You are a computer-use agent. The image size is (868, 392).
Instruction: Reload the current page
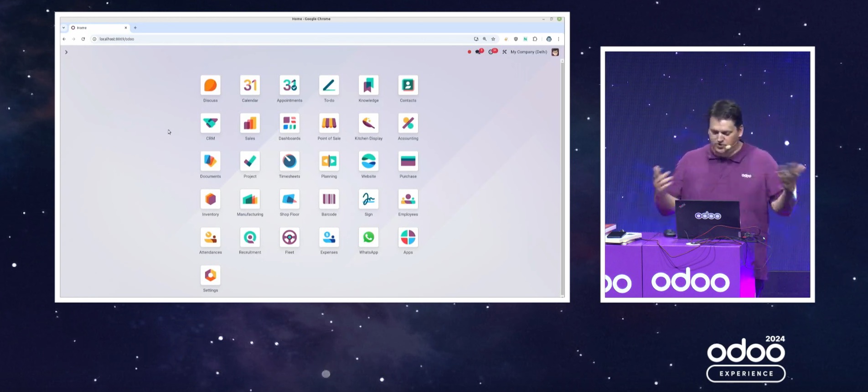click(x=83, y=39)
